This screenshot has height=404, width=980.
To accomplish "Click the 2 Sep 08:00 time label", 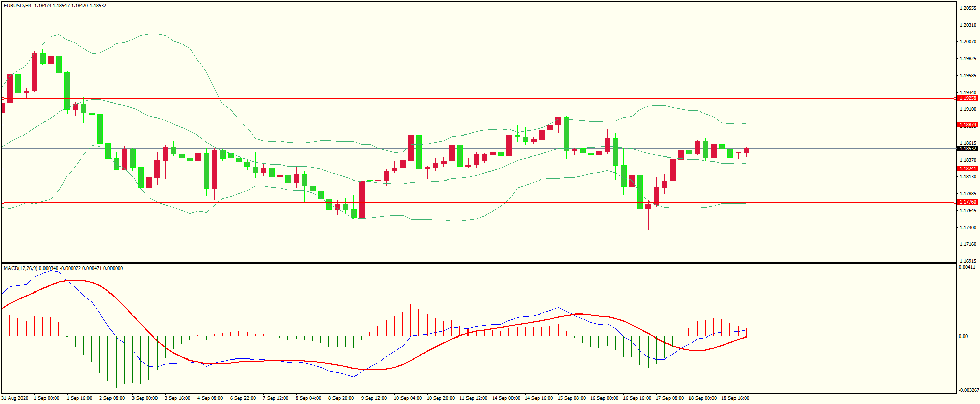I will 112,398.
